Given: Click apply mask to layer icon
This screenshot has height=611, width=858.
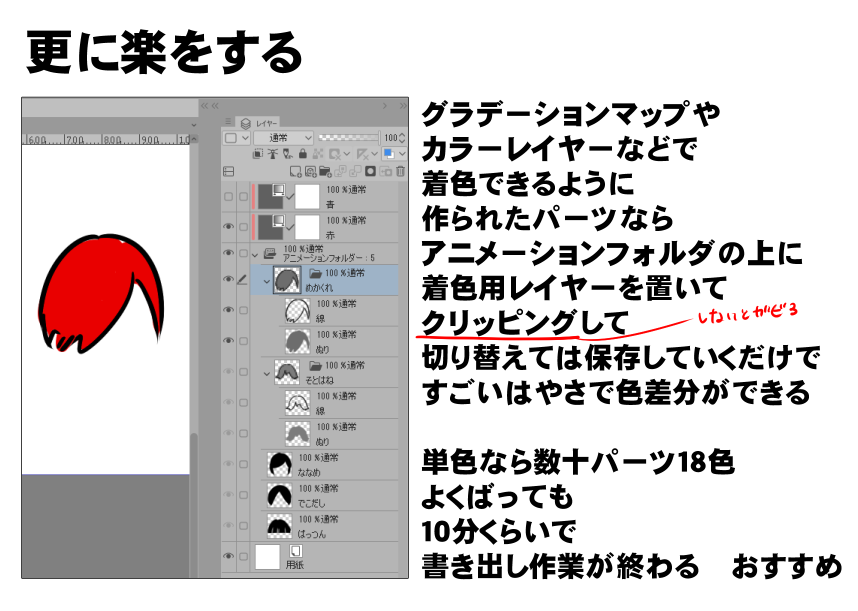Looking at the screenshot, I should (386, 171).
